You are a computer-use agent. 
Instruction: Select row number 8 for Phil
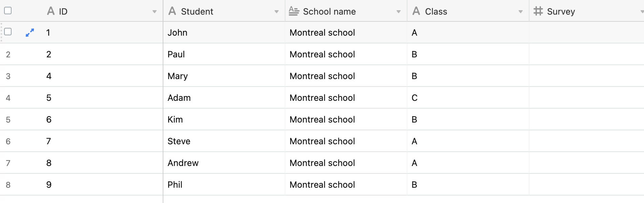click(8, 185)
